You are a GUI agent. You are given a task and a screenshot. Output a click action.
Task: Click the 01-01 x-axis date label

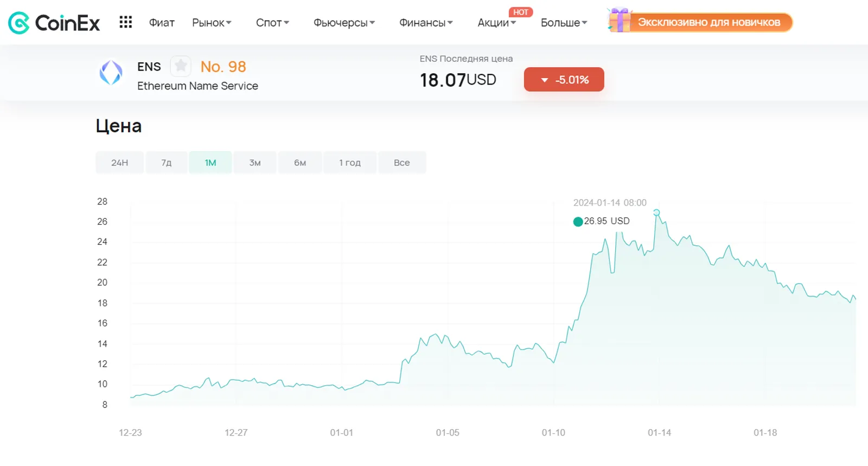tap(342, 432)
